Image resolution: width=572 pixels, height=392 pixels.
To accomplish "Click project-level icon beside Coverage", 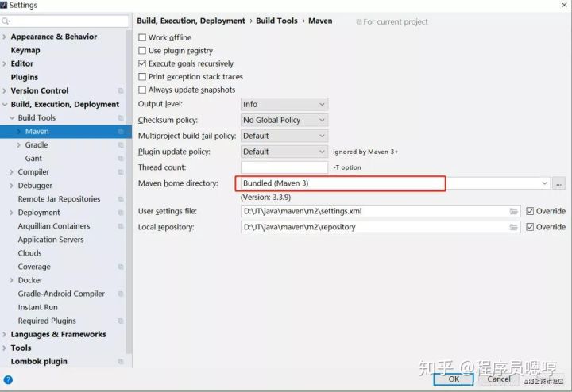I will [121, 267].
